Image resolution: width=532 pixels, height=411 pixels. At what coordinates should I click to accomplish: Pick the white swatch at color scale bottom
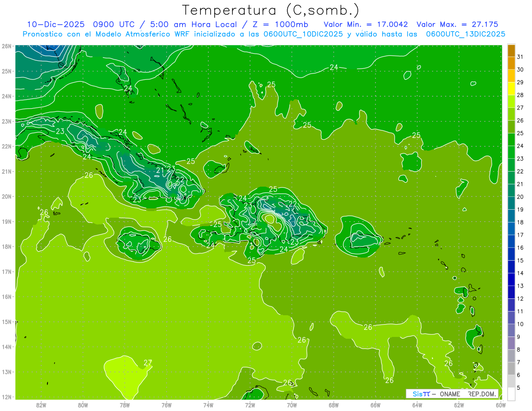click(x=511, y=394)
